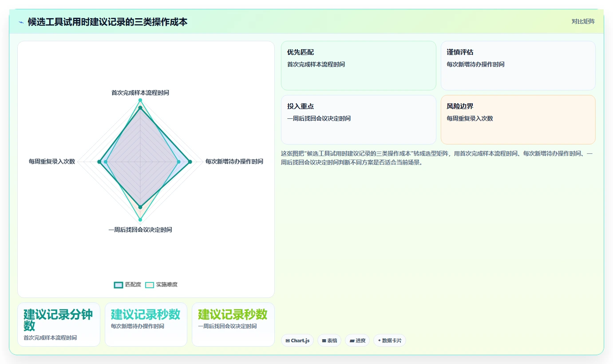613x364 pixels.
Task: Click the 实施难度 legend color box
Action: point(150,285)
